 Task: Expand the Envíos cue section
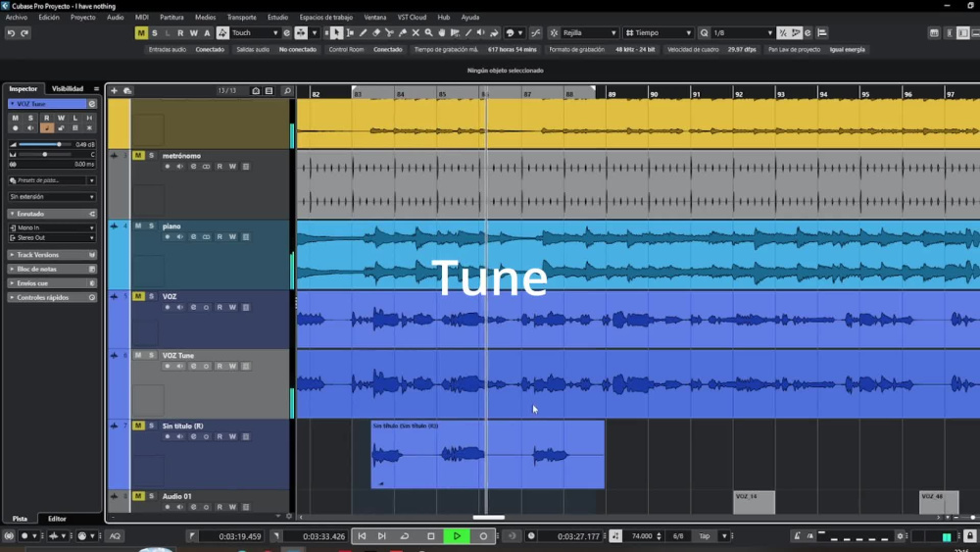tap(52, 283)
